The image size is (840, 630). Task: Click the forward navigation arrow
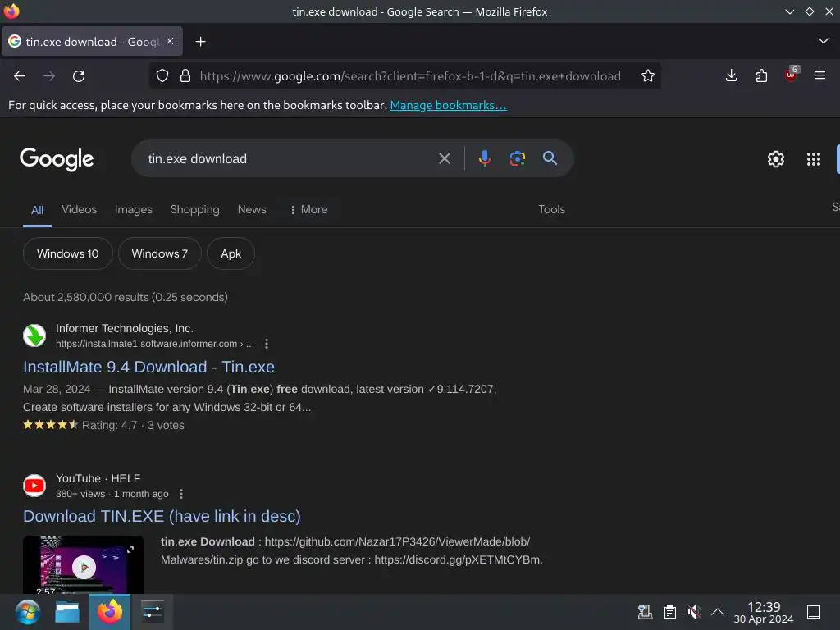coord(49,76)
